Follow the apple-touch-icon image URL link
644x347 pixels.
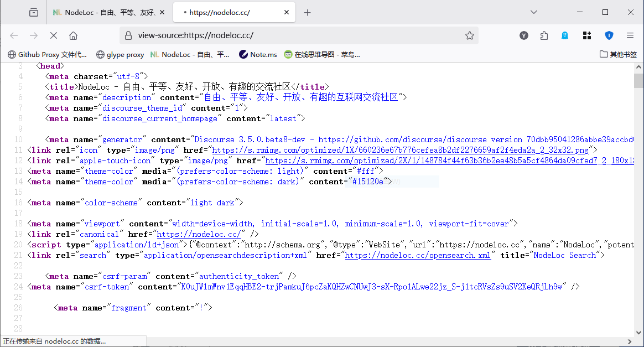[x=450, y=161]
